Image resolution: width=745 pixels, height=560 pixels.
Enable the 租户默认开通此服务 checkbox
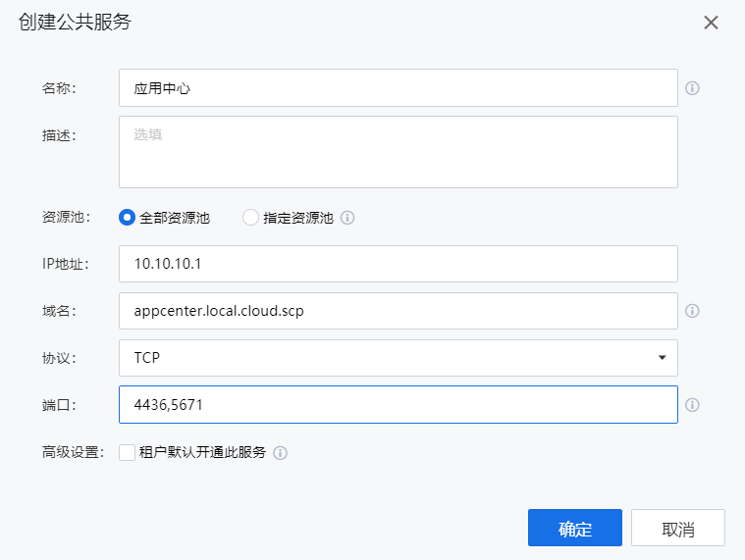pos(127,452)
